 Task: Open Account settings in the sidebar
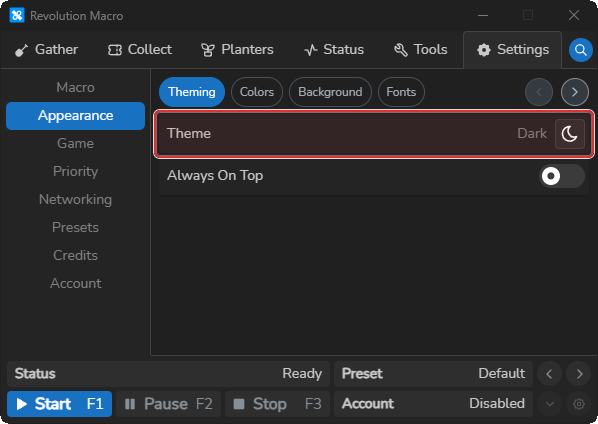(76, 283)
